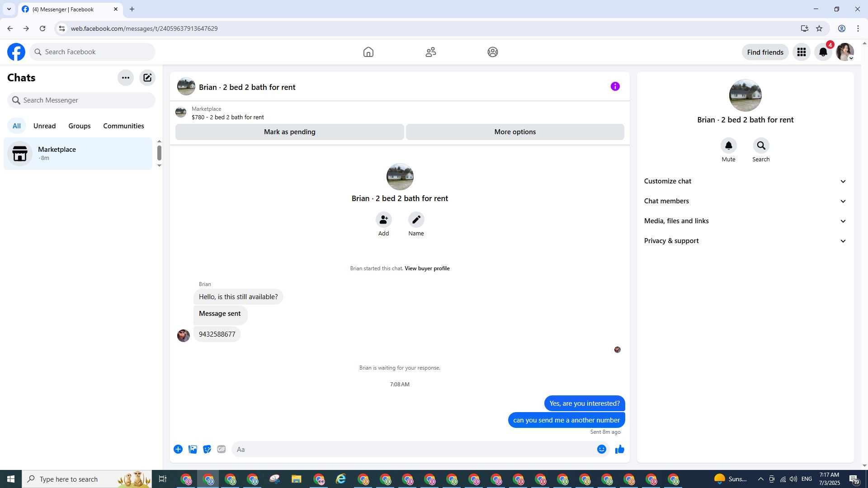Open View buyer profile link
This screenshot has width=868, height=488.
coord(427,268)
